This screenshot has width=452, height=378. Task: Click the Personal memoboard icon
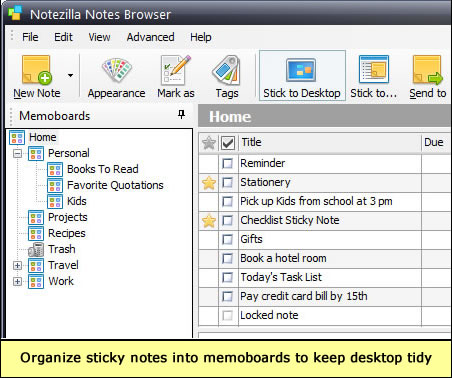pos(36,154)
